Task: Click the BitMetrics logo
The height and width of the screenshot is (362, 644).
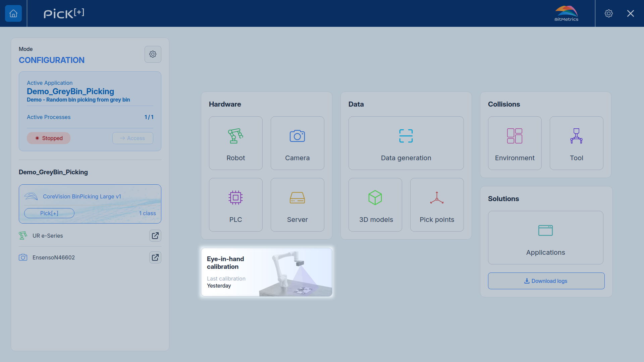Action: click(567, 13)
